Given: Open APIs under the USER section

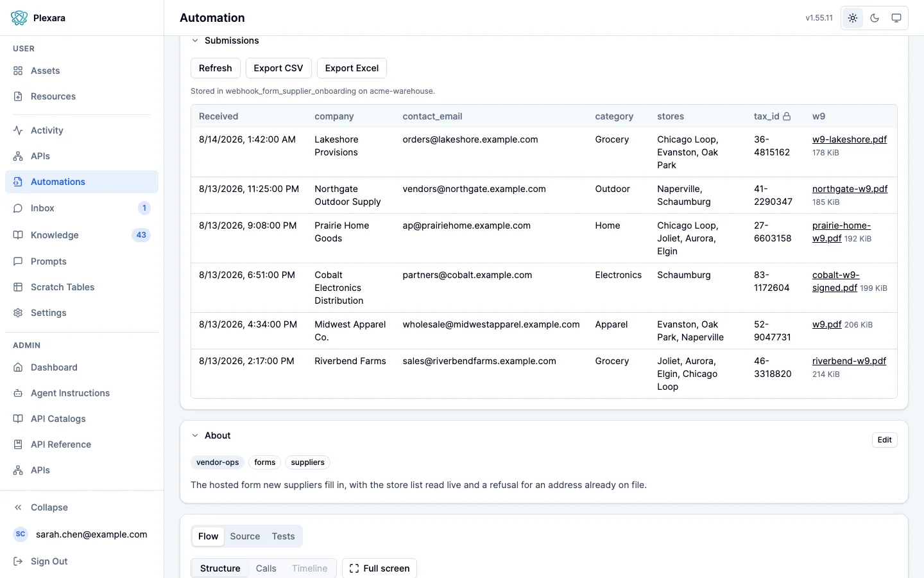Looking at the screenshot, I should tap(81, 156).
